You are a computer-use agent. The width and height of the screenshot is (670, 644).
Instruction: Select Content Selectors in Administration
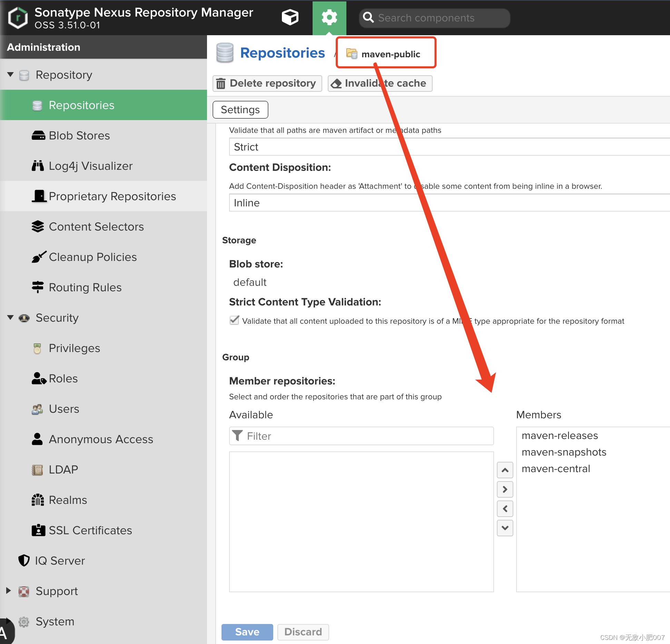(x=96, y=226)
